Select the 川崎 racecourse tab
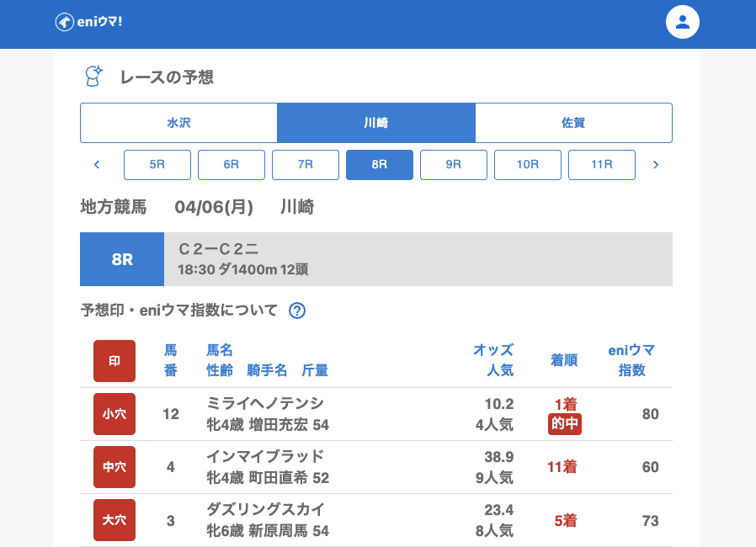756x547 pixels. click(375, 123)
